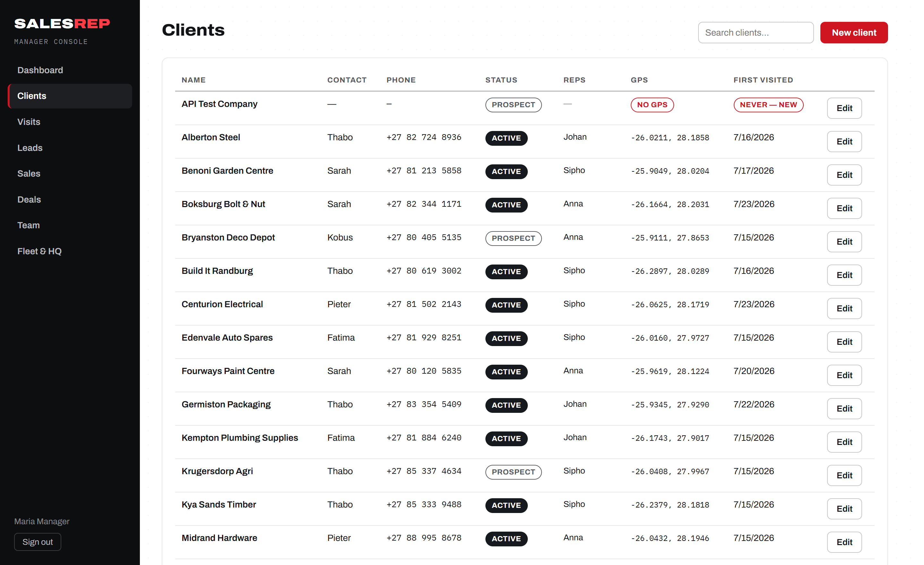Select Clients in the sidebar
924x565 pixels.
(70, 96)
